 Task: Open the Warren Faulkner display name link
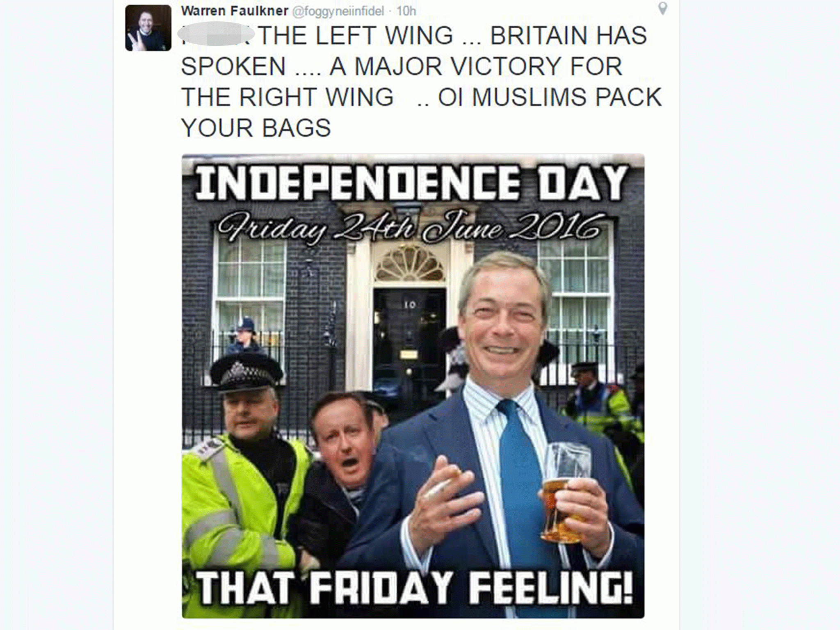coord(235,11)
